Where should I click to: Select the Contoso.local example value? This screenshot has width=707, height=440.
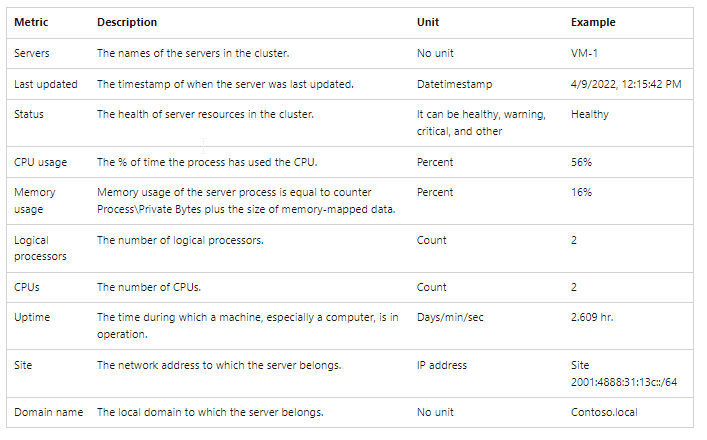tap(604, 412)
